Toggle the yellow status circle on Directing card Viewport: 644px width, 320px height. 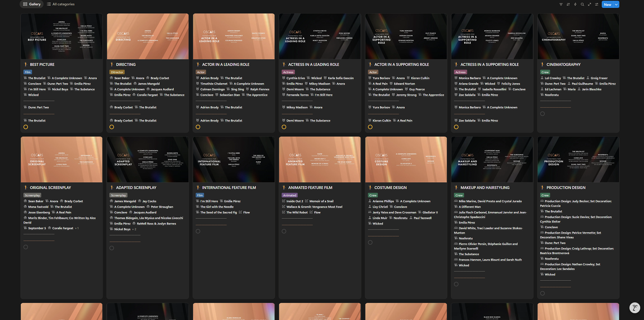(112, 127)
